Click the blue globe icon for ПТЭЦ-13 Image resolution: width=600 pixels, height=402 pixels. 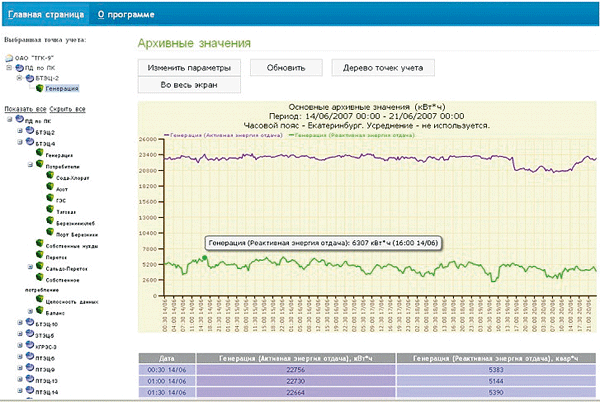point(30,379)
